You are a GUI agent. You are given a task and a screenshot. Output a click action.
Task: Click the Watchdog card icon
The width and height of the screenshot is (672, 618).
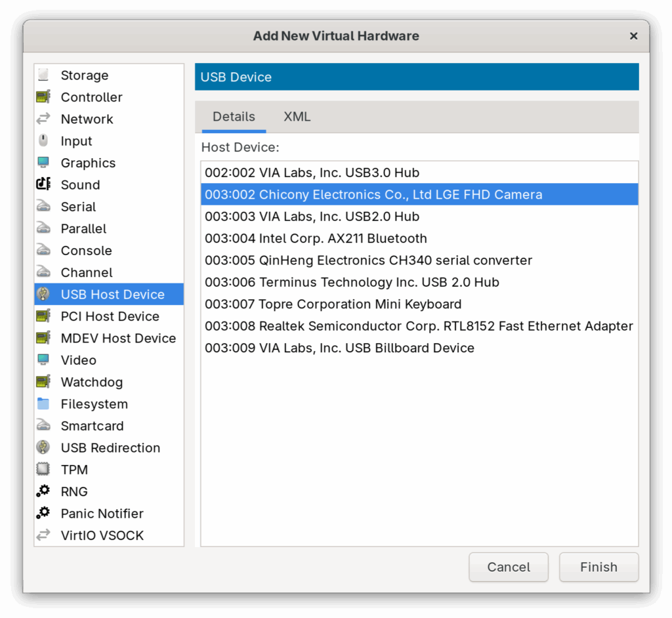(x=43, y=381)
